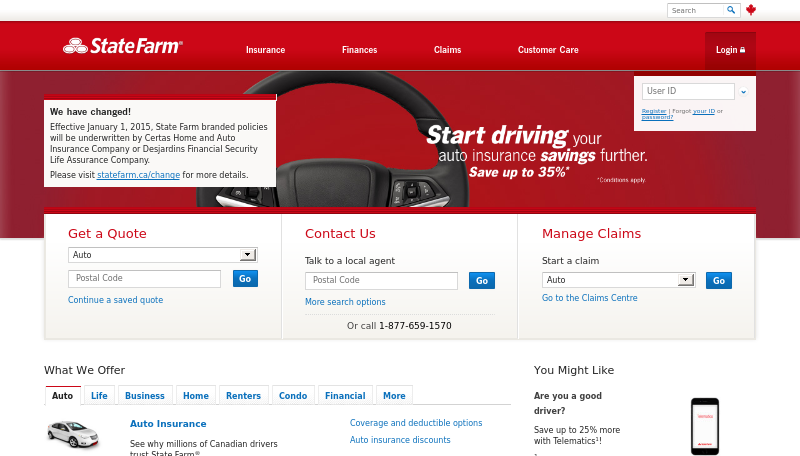This screenshot has height=456, width=800.
Task: Visit the statefarm.ca/change link
Action: point(138,175)
